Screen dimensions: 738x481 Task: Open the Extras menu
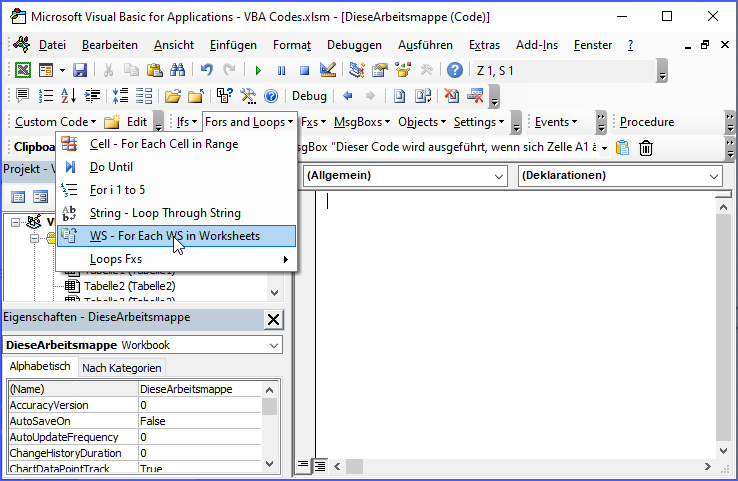484,45
